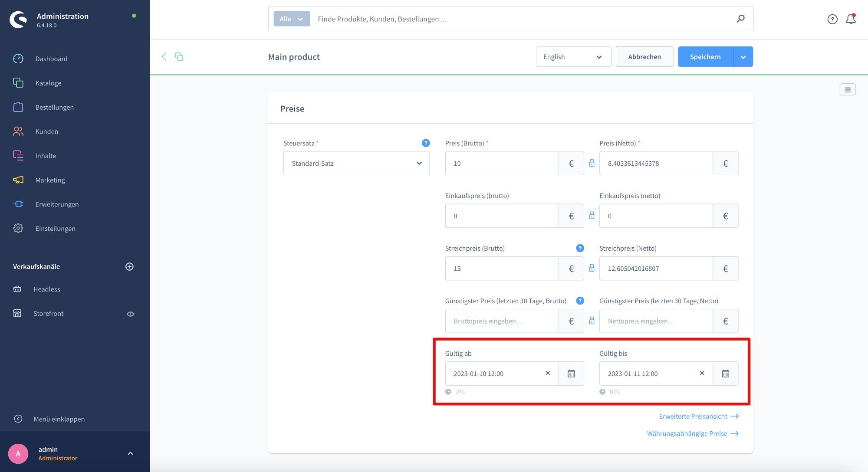This screenshot has width=868, height=472.
Task: Click the calendar icon for Gültig bis
Action: [726, 373]
